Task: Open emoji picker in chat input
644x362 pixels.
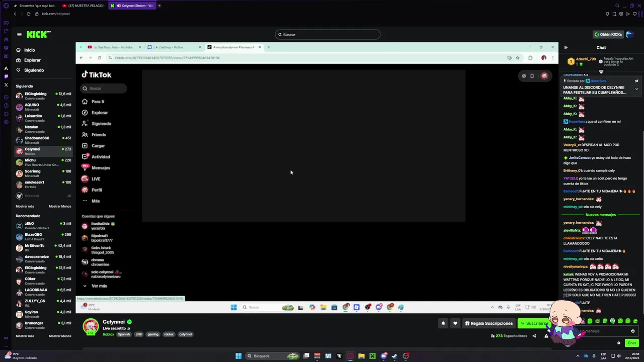Action: click(633, 331)
